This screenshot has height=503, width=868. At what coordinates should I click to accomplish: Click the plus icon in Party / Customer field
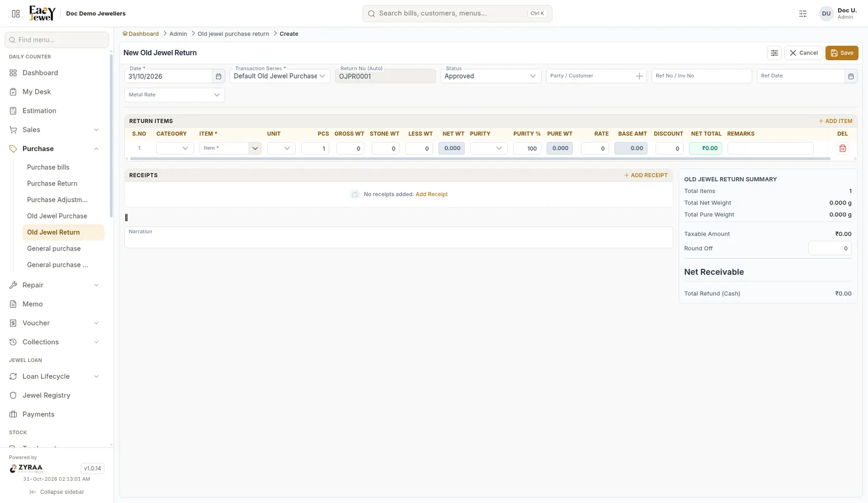(639, 76)
